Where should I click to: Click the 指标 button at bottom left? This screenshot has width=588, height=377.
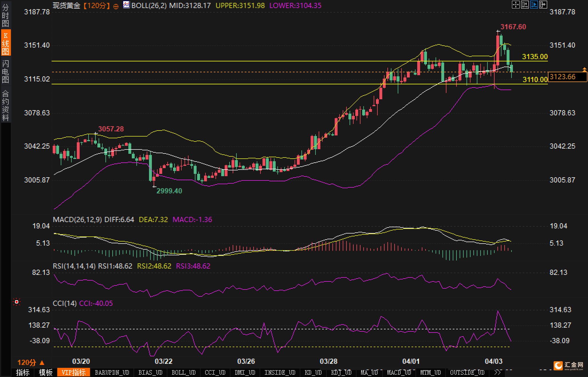(x=23, y=372)
